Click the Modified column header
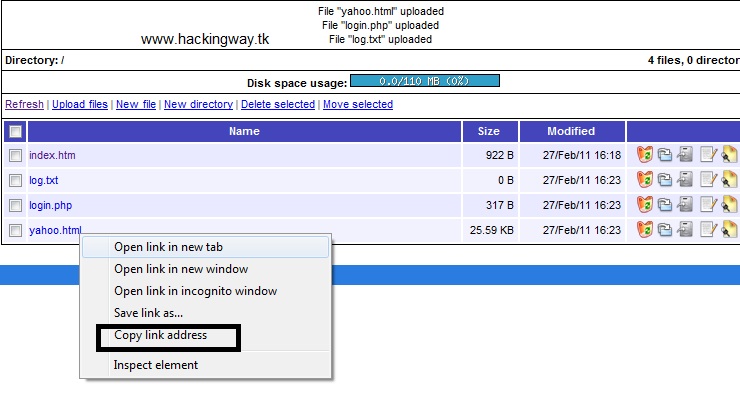This screenshot has height=400, width=740. 572,131
